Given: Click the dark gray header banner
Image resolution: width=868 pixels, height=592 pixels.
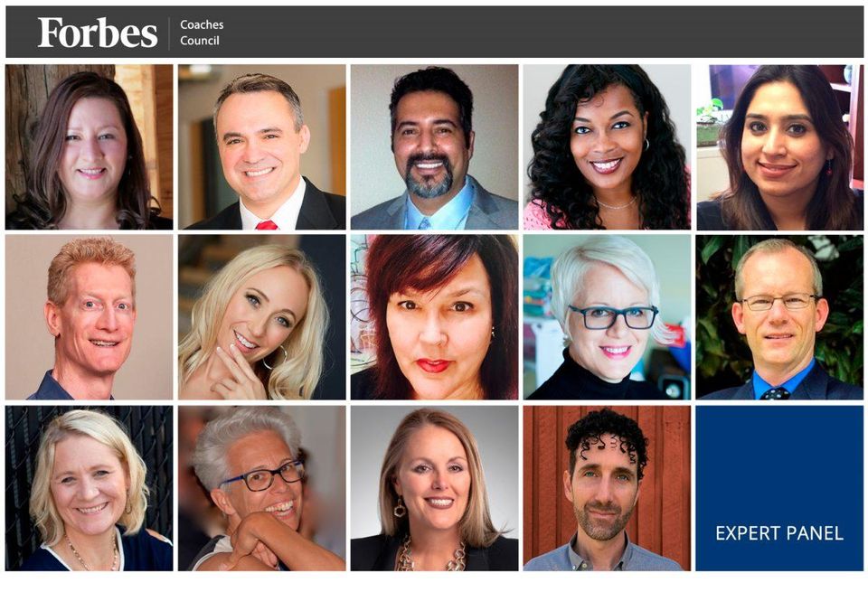Looking at the screenshot, I should coord(435,33).
